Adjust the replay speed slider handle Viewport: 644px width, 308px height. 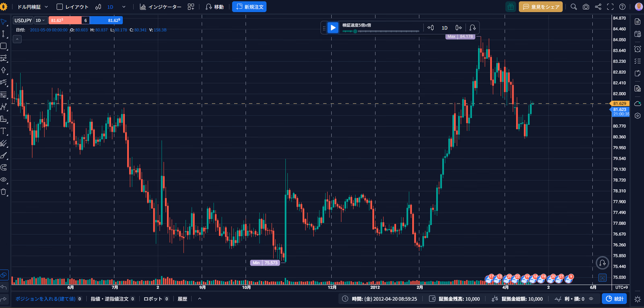pos(355,31)
